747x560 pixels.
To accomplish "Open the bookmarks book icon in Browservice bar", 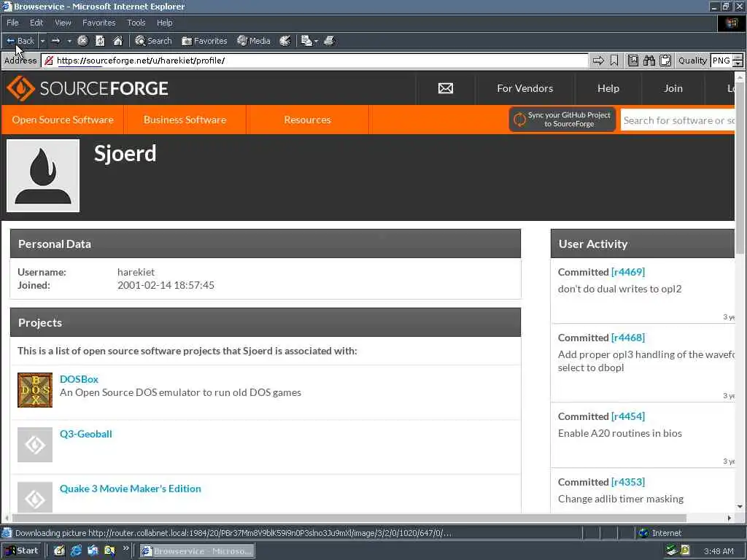I will click(x=632, y=61).
